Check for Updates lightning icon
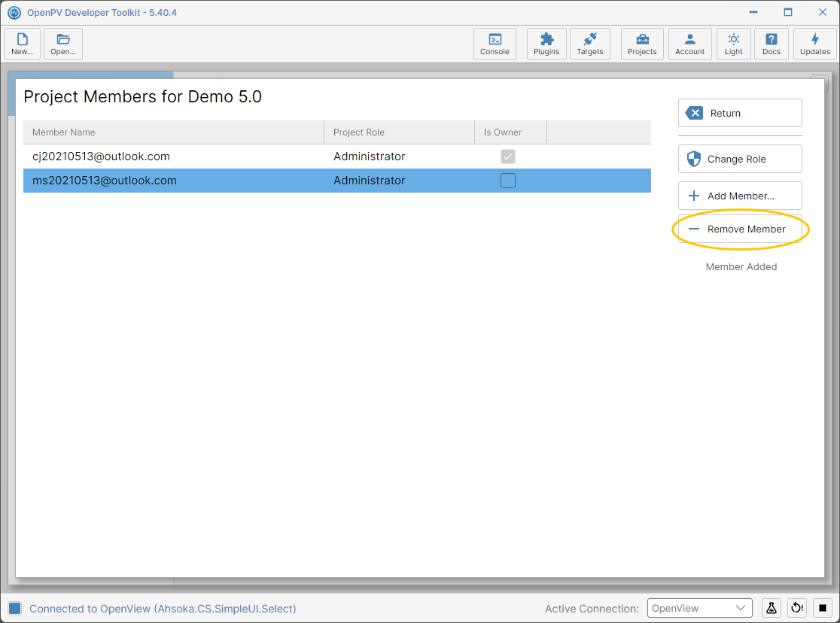 [815, 44]
